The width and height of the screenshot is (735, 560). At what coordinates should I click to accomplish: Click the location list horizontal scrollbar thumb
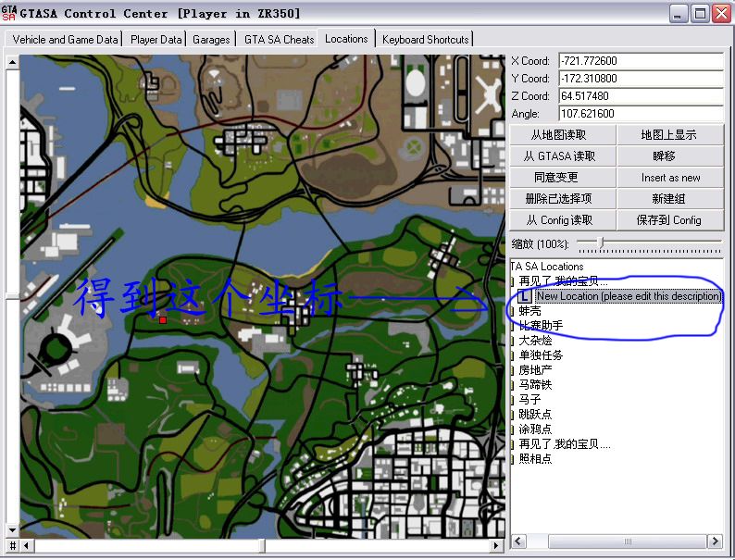click(628, 541)
